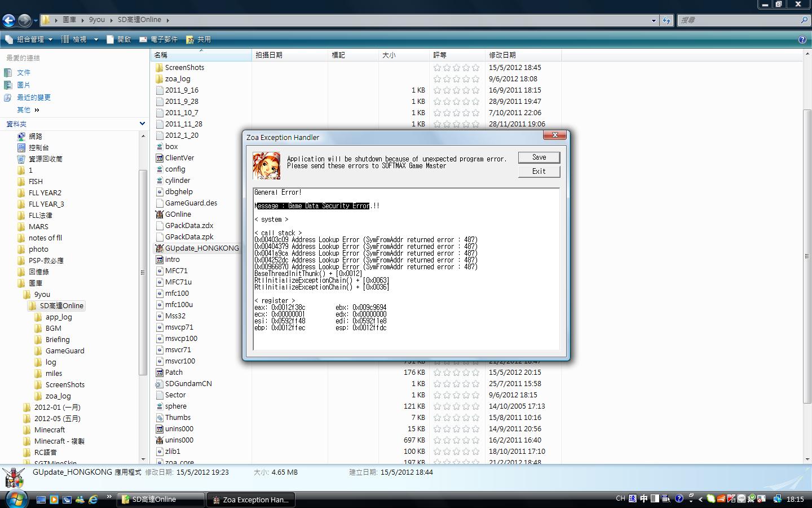Click Show Desktop in Quick Launch

41,500
